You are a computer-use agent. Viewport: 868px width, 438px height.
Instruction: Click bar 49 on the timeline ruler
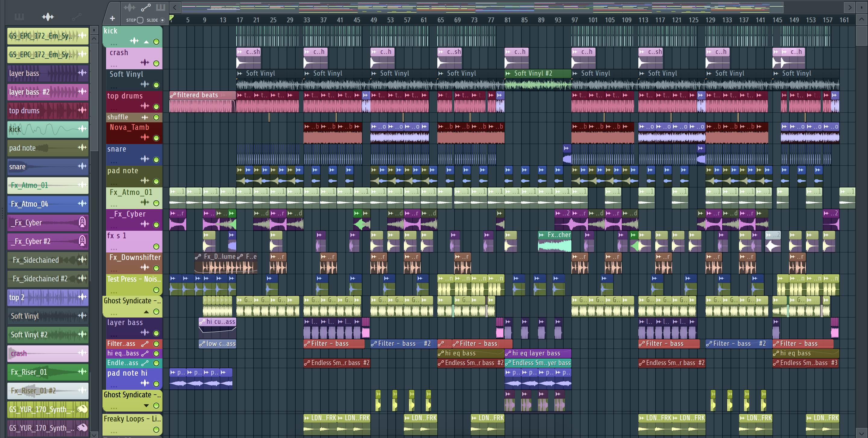(x=373, y=20)
